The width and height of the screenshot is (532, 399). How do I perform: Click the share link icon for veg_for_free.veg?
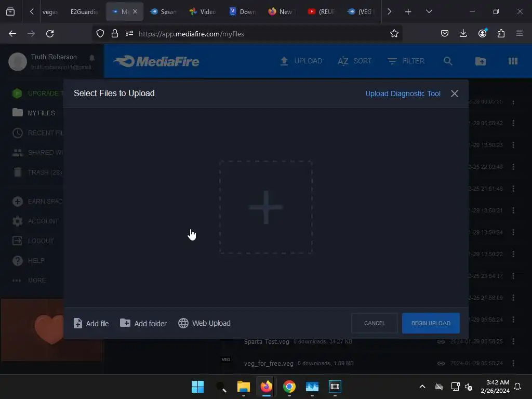coord(441,363)
